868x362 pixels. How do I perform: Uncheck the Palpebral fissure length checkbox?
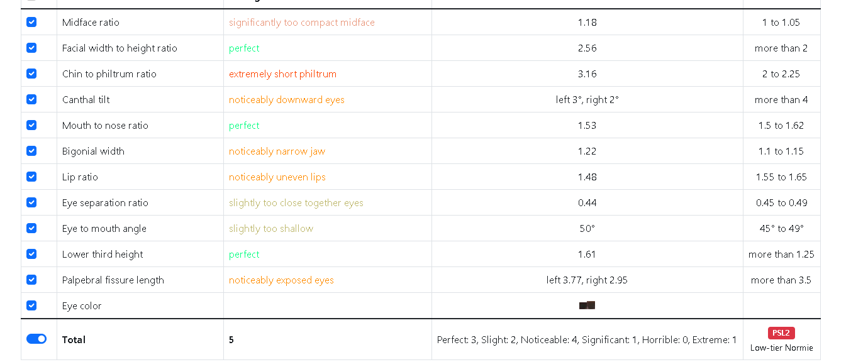tap(31, 280)
